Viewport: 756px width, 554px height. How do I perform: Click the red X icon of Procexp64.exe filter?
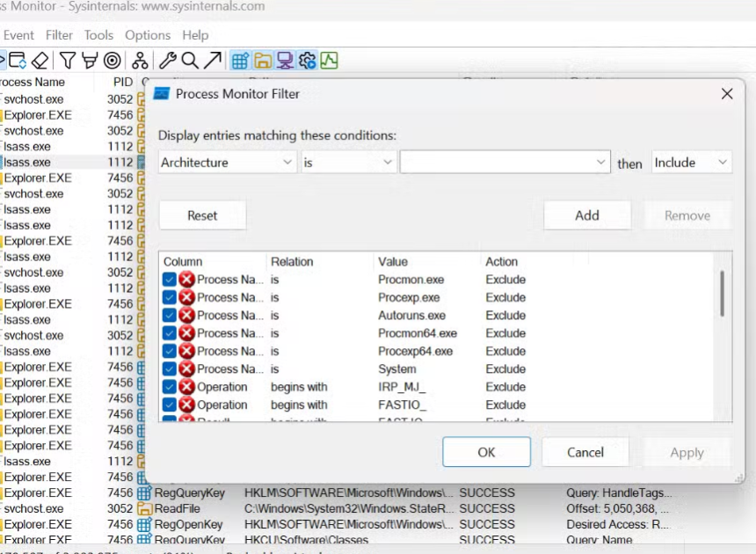click(x=186, y=351)
